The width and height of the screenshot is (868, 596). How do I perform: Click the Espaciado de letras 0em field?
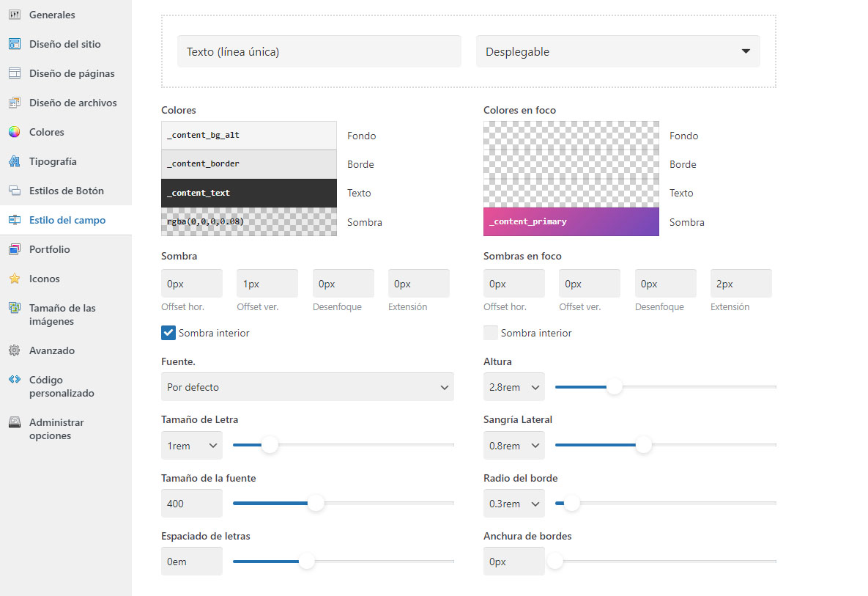click(191, 562)
